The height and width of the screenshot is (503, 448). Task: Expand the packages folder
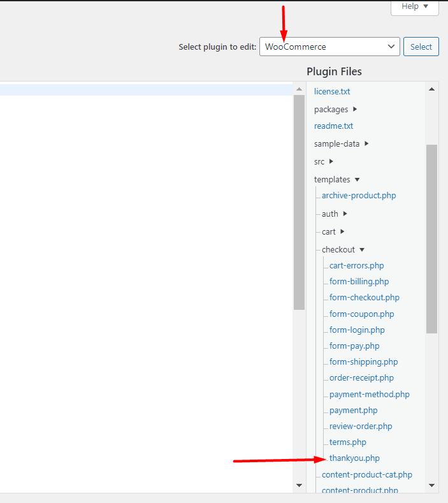pos(335,110)
